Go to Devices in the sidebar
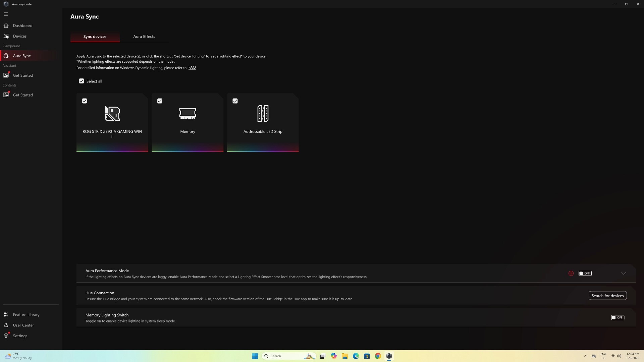Image resolution: width=644 pixels, height=362 pixels. pyautogui.click(x=20, y=36)
